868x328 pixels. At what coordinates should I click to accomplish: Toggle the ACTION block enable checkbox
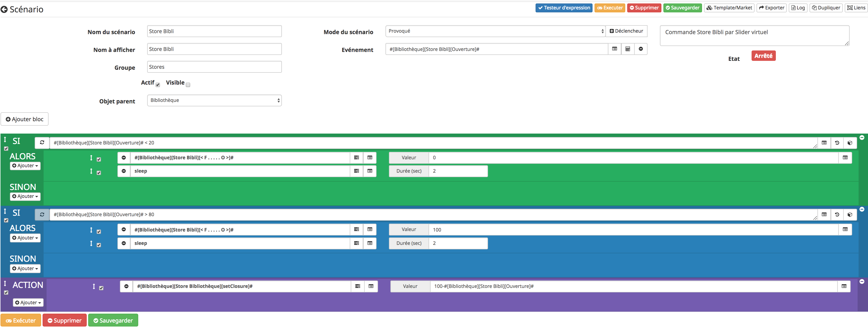point(6,293)
